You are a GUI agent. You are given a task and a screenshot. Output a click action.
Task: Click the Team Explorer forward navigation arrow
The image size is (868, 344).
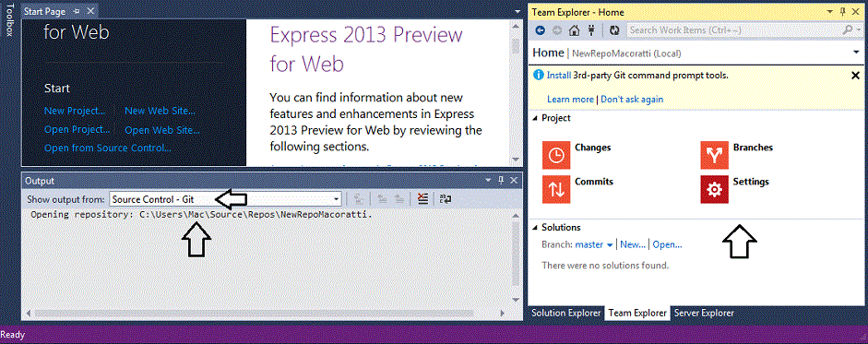coord(557,30)
